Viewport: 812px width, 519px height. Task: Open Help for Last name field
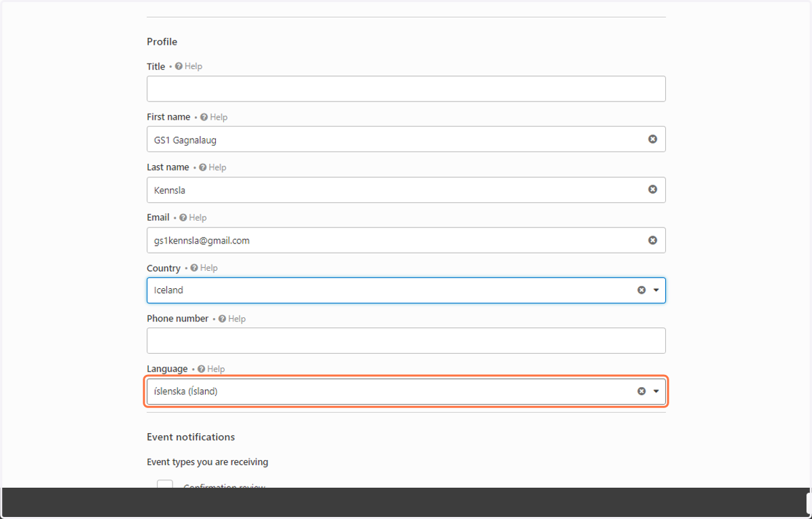coord(212,167)
